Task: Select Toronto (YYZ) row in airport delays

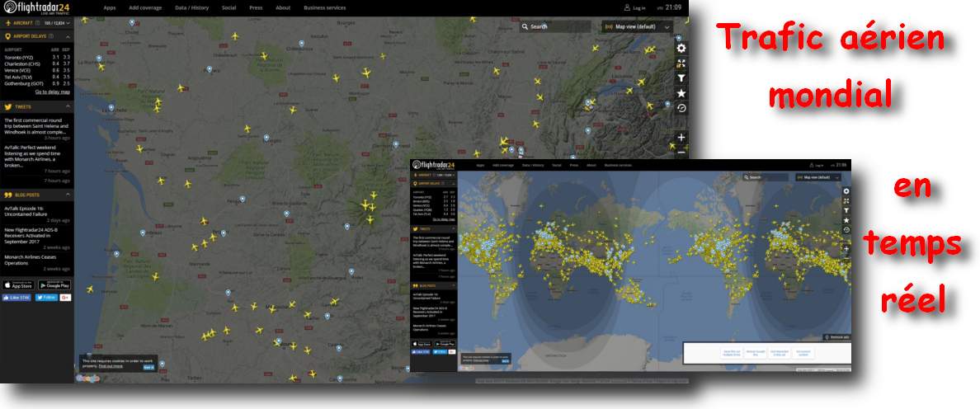Action: click(37, 57)
